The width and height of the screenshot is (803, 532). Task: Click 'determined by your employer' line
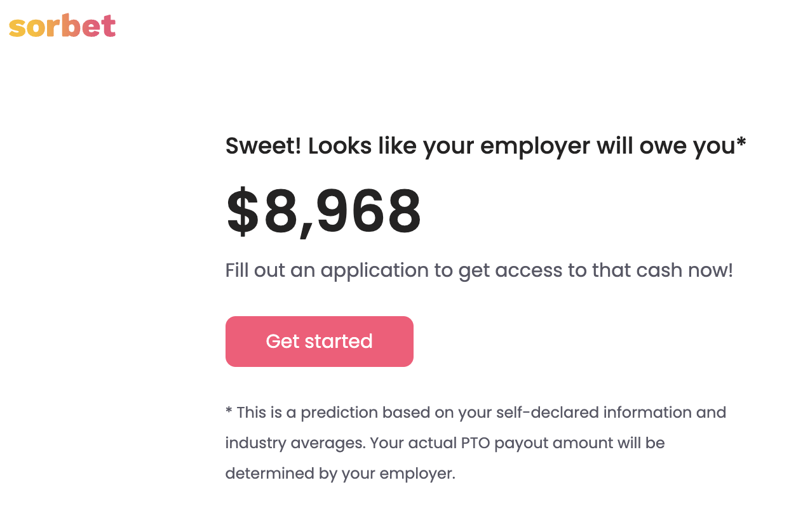point(341,474)
